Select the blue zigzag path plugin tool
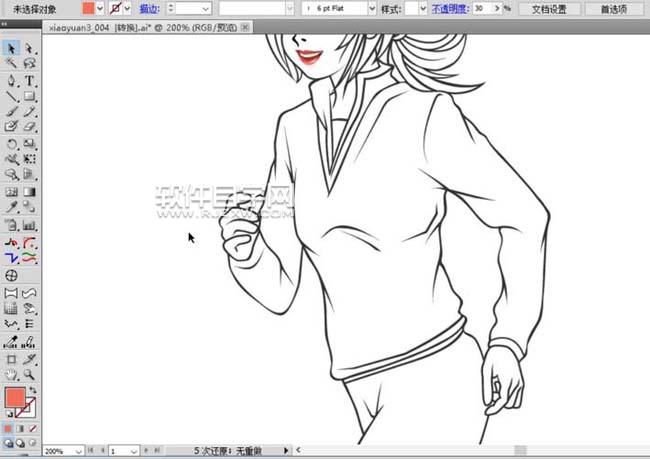The height and width of the screenshot is (459, 650). [x=11, y=258]
